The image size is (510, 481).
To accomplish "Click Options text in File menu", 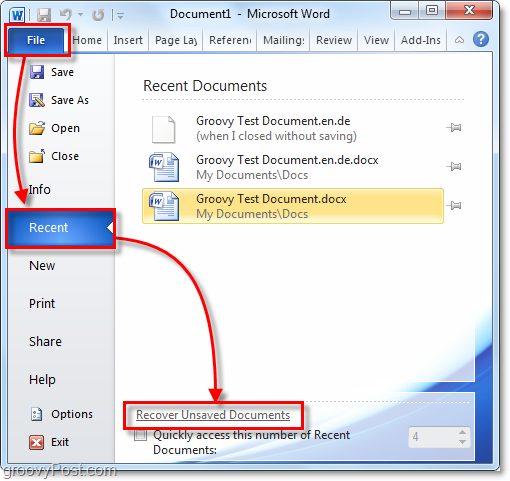I will 72,415.
